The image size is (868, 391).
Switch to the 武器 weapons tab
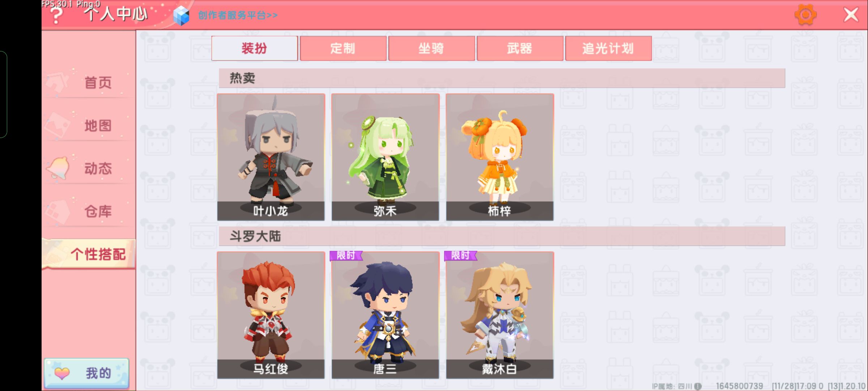520,48
